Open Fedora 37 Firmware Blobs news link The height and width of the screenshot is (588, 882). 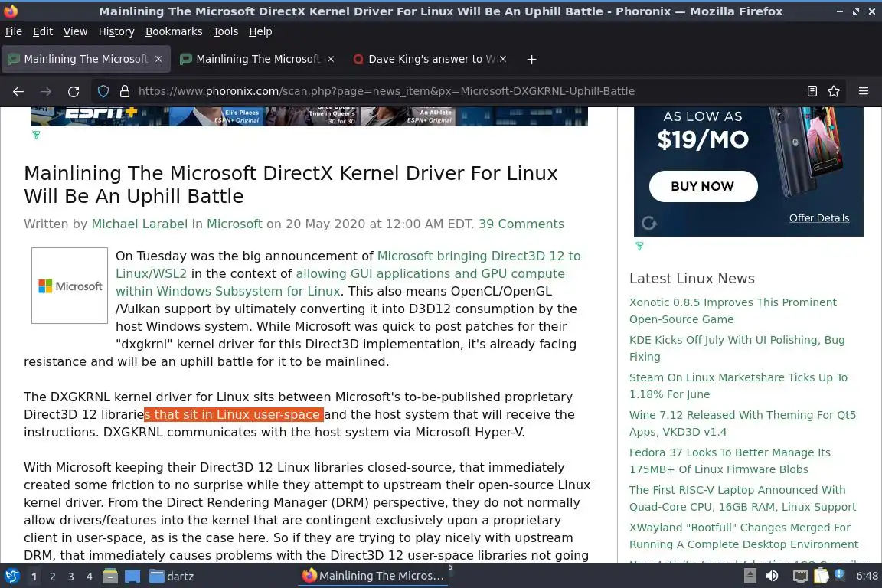pyautogui.click(x=730, y=461)
